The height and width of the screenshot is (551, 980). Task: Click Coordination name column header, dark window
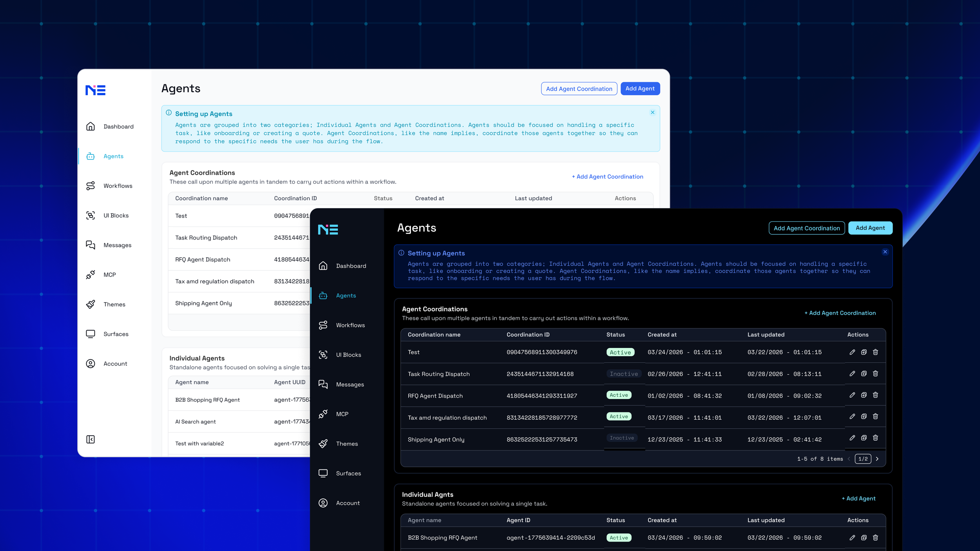coord(434,335)
